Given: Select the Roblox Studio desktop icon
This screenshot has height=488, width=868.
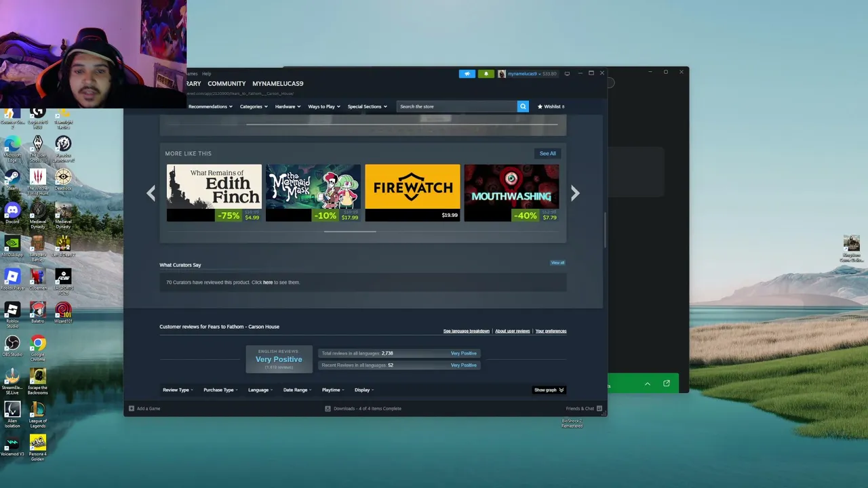Looking at the screenshot, I should click(12, 315).
